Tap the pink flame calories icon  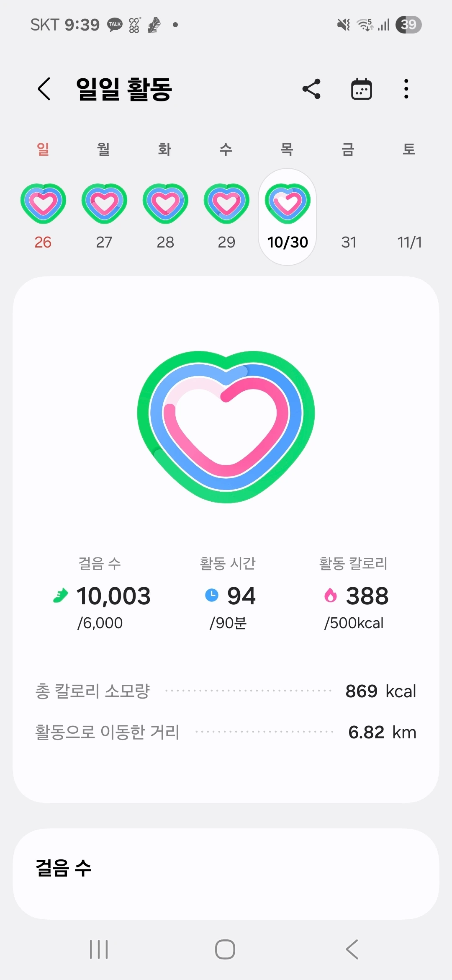[x=331, y=595]
